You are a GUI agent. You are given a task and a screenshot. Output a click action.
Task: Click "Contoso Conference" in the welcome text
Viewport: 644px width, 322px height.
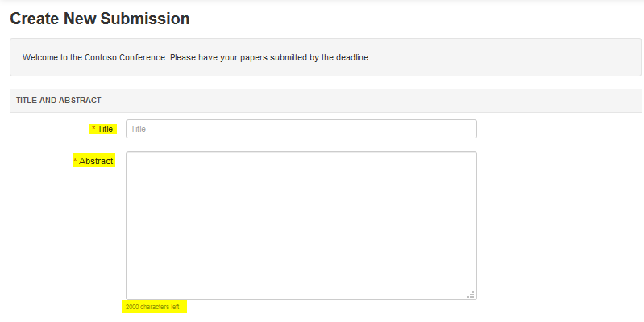pos(119,58)
